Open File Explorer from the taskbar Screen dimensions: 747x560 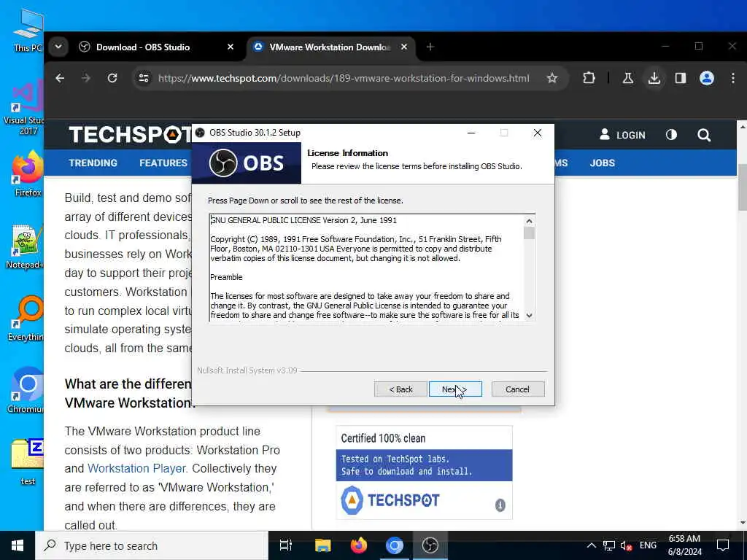(x=322, y=545)
